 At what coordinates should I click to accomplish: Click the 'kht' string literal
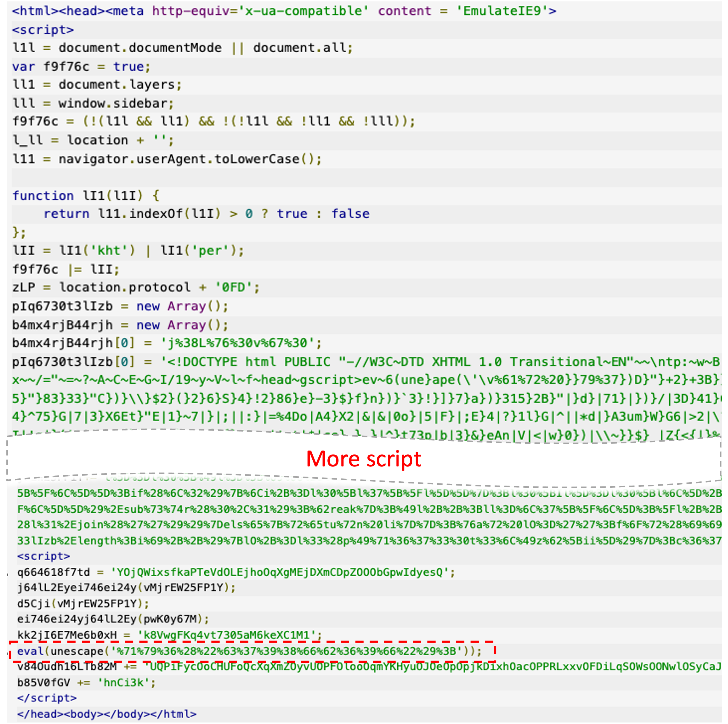(x=109, y=250)
